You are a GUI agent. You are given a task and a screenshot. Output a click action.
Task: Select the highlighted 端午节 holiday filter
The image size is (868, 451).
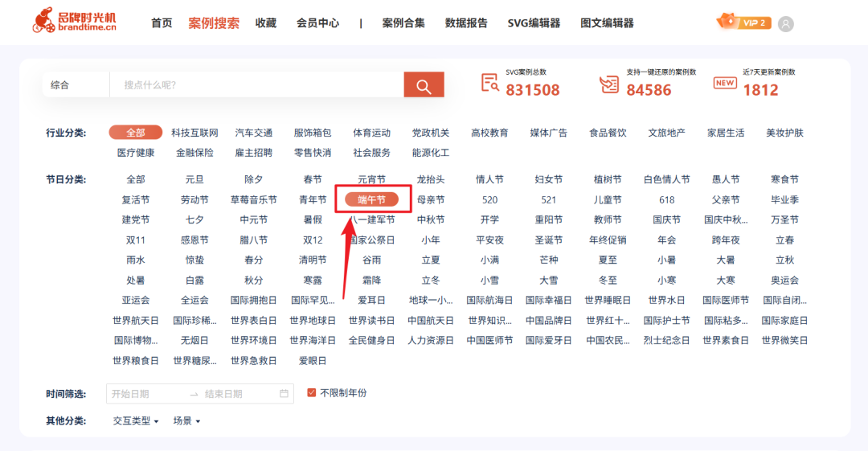[371, 199]
